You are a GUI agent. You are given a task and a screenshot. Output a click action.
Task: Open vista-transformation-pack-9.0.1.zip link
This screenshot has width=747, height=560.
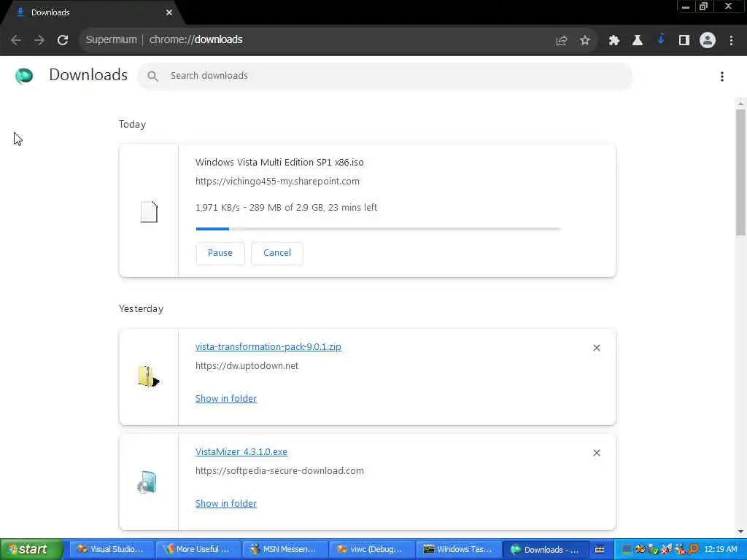pyautogui.click(x=268, y=346)
